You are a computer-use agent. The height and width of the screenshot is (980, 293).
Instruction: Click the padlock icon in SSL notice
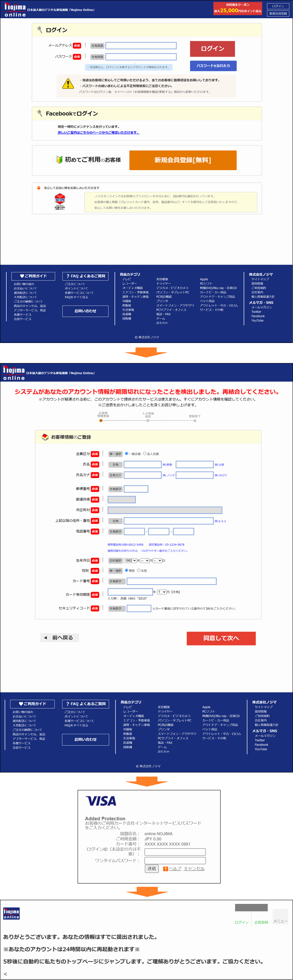(39, 188)
